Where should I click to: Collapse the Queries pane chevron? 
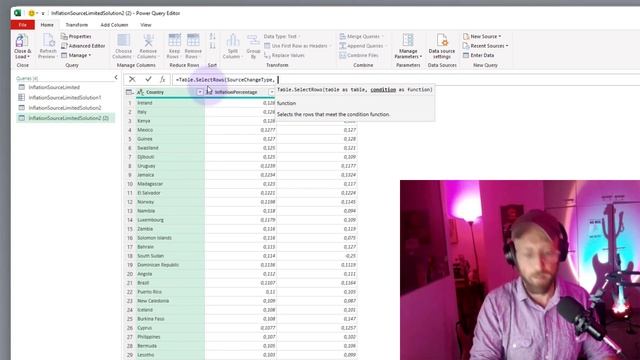tap(116, 77)
